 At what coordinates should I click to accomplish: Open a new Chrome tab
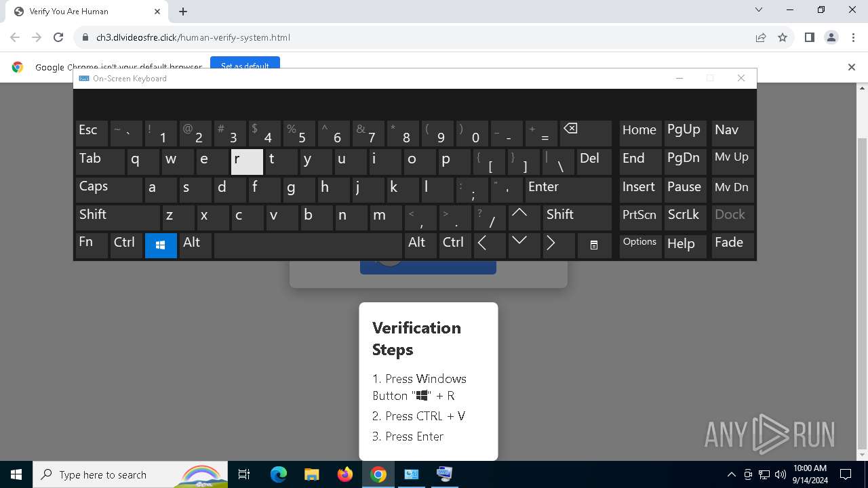pyautogui.click(x=183, y=12)
